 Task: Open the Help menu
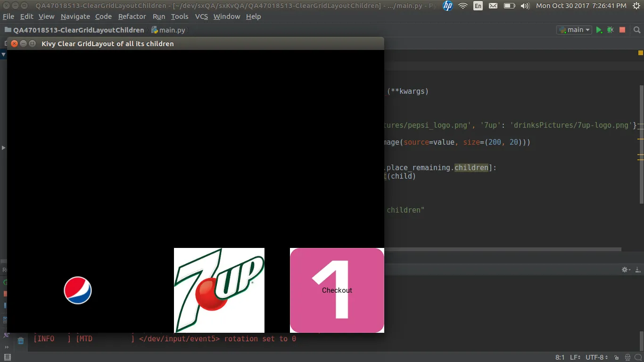[253, 16]
